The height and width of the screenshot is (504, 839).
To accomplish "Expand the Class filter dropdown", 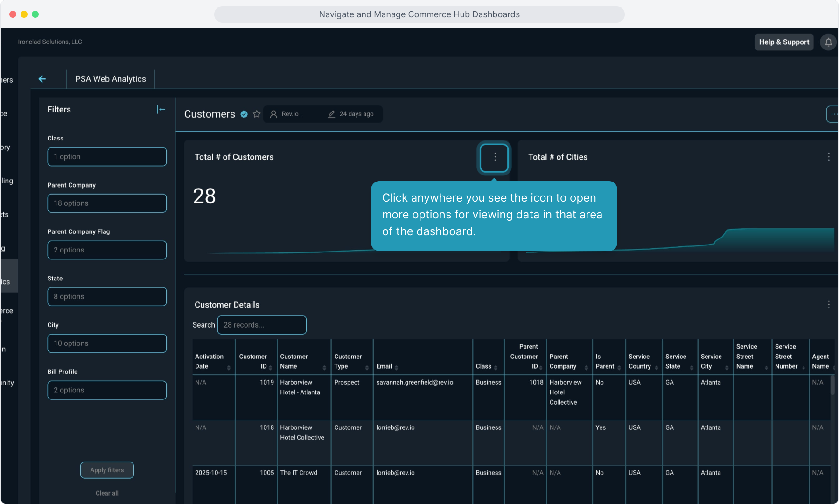I will pos(107,157).
